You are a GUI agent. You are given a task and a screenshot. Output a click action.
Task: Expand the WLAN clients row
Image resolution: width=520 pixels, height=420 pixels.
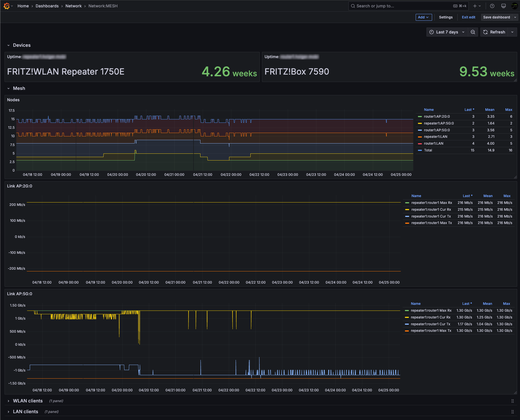pos(28,401)
